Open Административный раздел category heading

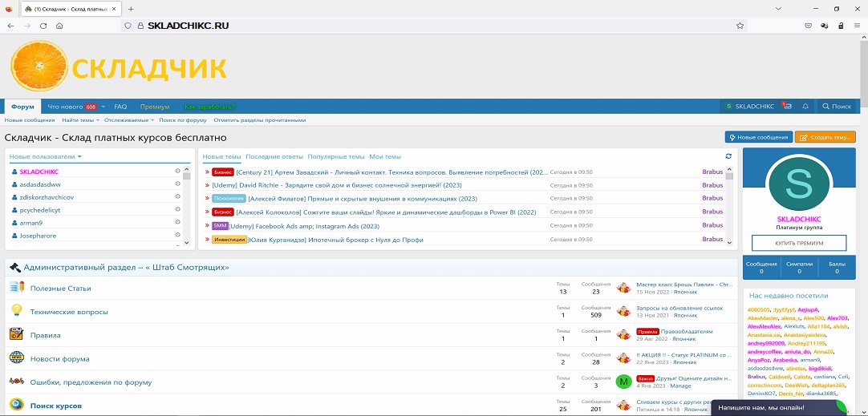tap(126, 267)
